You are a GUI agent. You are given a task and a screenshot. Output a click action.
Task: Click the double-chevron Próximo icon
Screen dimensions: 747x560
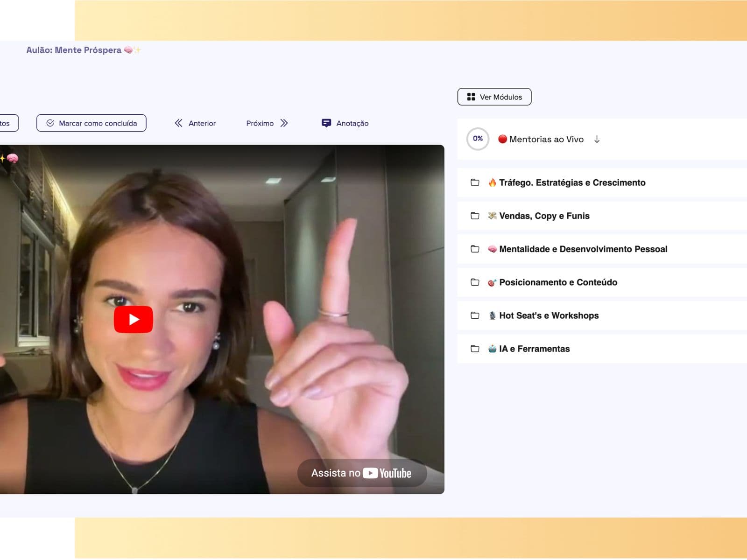284,123
